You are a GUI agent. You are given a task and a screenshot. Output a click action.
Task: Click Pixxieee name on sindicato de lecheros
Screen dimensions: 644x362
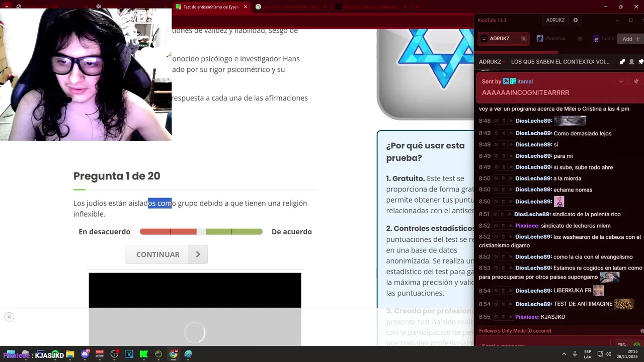click(527, 226)
